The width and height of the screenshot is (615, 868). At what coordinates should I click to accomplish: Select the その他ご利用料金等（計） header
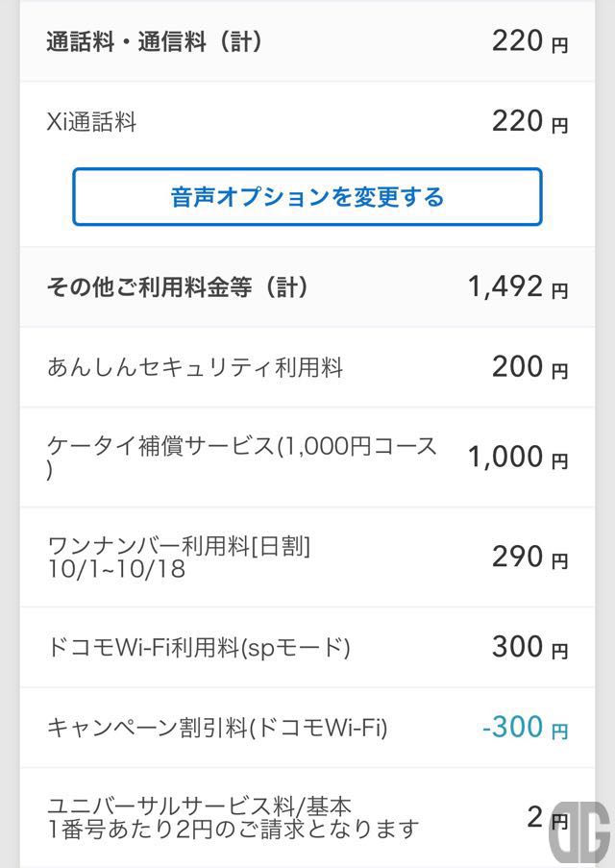pos(177,287)
